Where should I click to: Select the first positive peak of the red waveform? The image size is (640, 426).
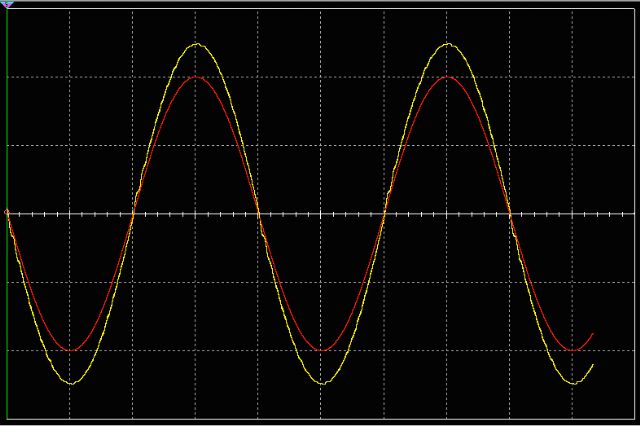[x=197, y=77]
